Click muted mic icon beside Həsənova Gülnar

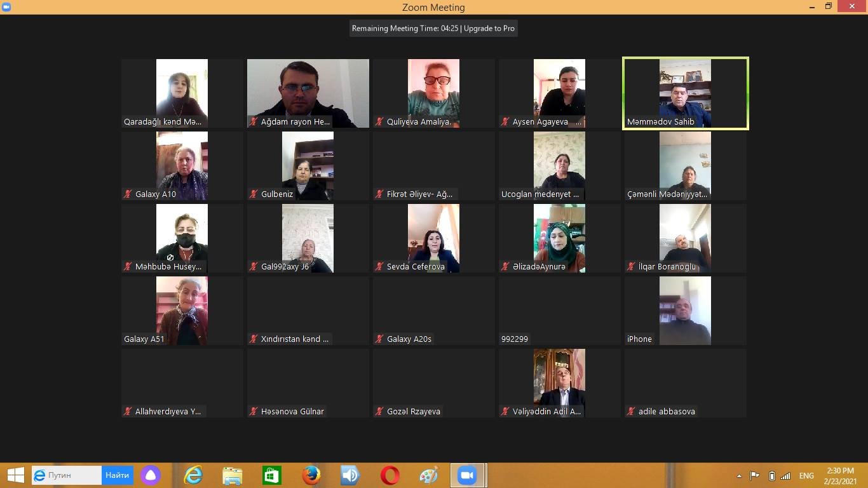[x=254, y=412]
